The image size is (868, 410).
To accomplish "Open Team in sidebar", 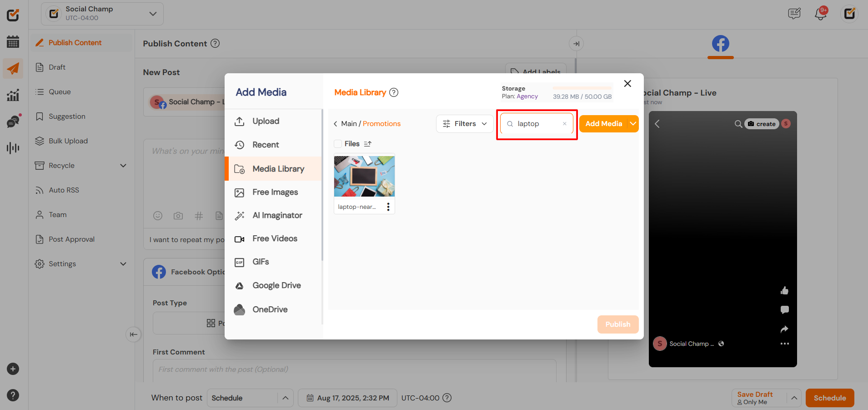I will (x=82, y=215).
